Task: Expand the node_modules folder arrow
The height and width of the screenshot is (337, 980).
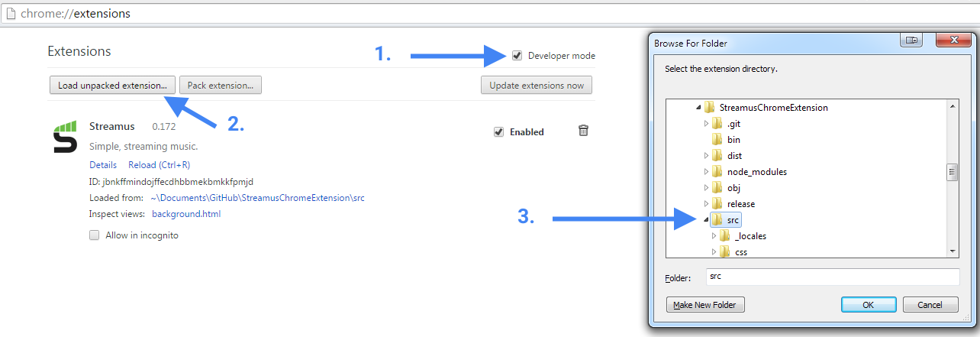Action: coord(706,172)
